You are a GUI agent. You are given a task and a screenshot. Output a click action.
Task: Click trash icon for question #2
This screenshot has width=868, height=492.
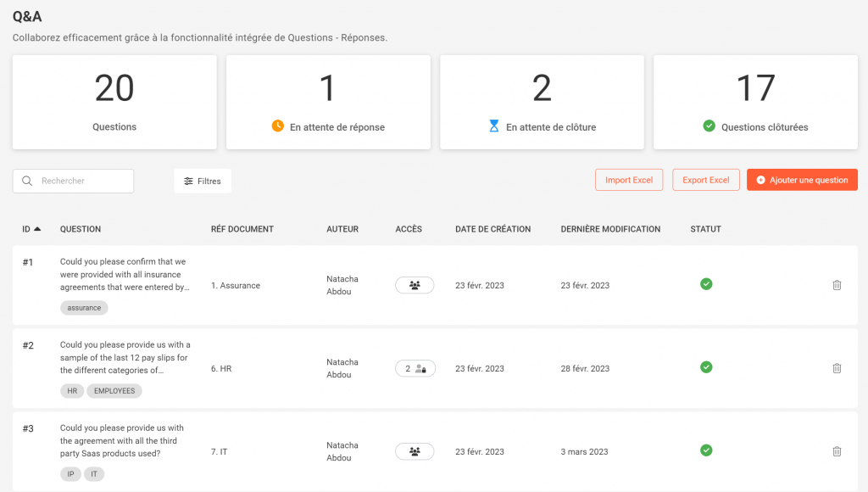837,368
